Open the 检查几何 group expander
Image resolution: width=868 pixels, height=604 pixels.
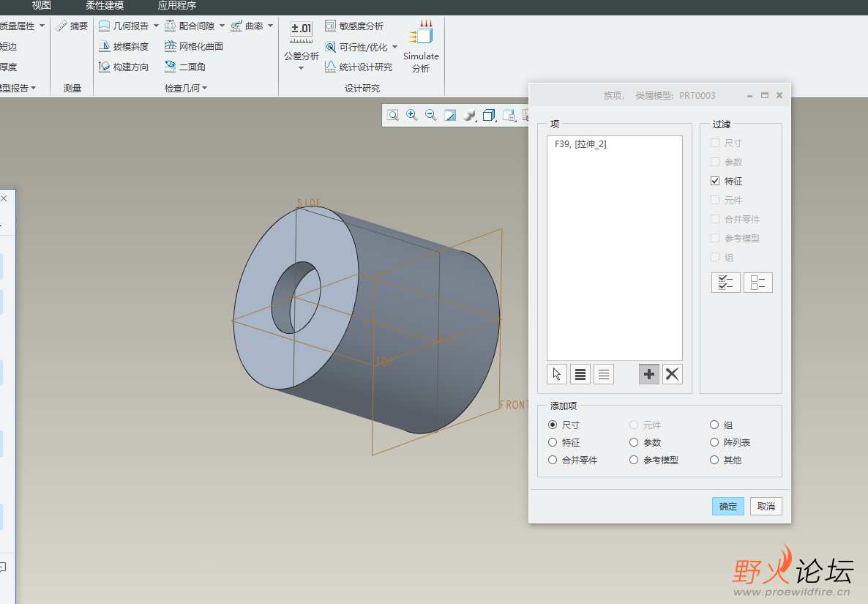point(204,89)
